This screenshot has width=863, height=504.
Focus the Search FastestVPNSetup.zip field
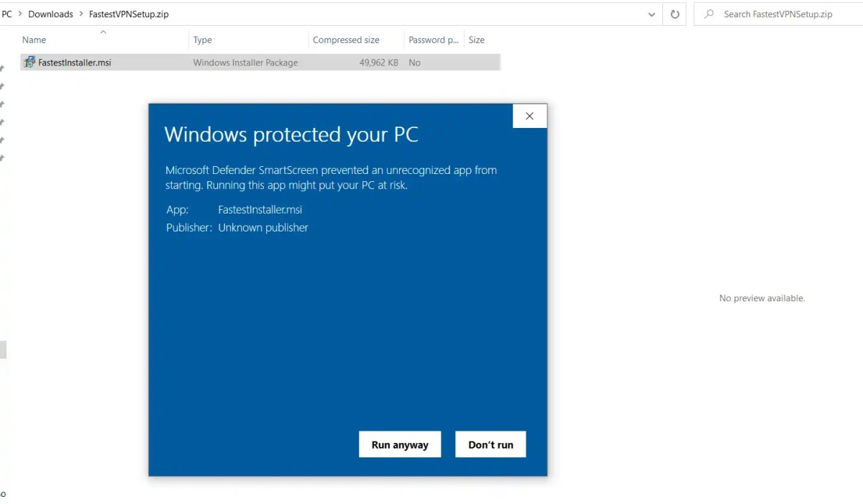coord(777,14)
